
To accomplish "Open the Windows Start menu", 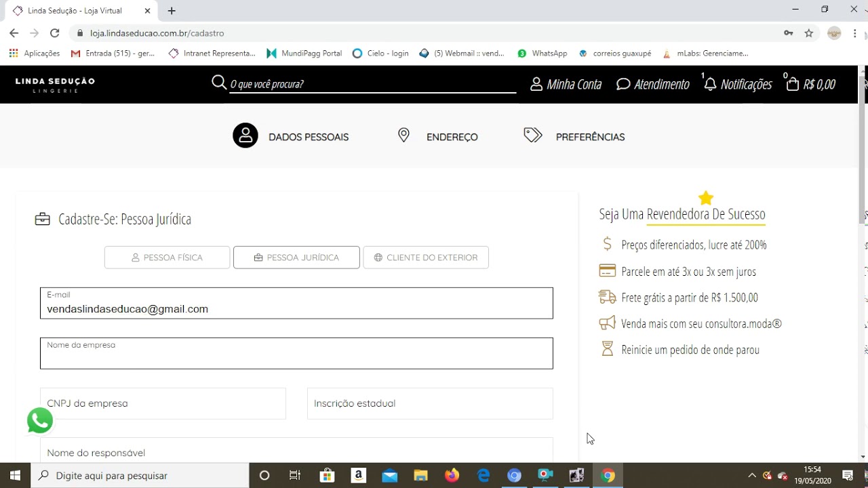I will coord(15,475).
